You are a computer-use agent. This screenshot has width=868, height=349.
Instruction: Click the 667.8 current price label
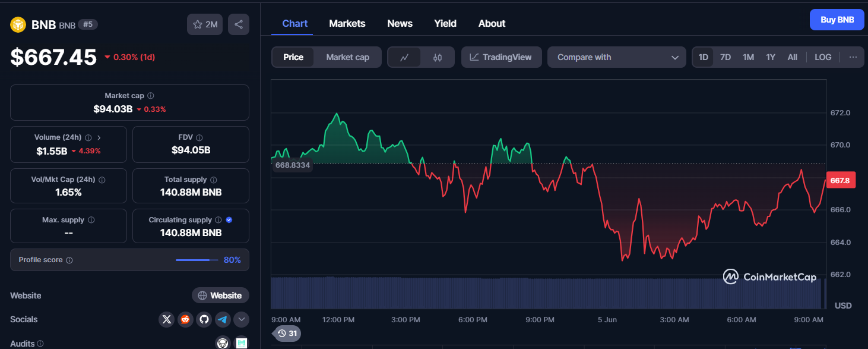[841, 181]
